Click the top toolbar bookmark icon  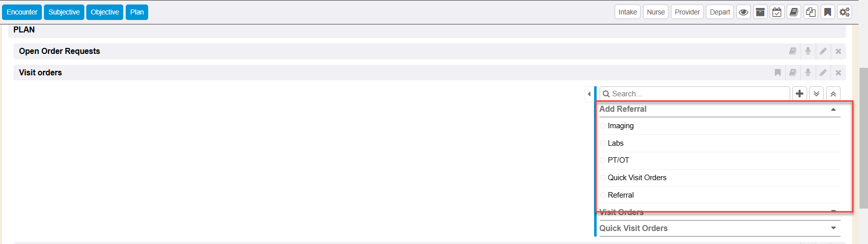[828, 12]
